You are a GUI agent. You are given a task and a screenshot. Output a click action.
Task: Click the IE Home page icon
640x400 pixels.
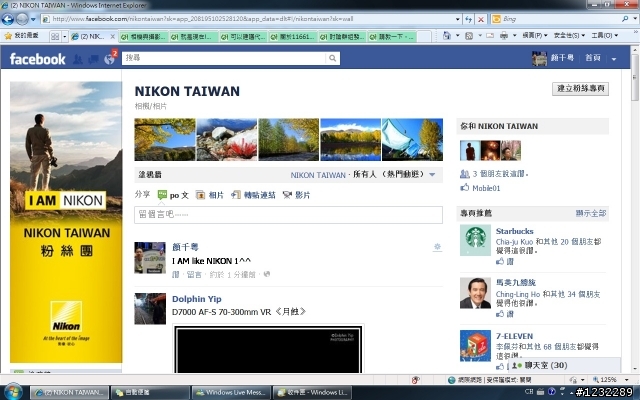[x=447, y=36]
